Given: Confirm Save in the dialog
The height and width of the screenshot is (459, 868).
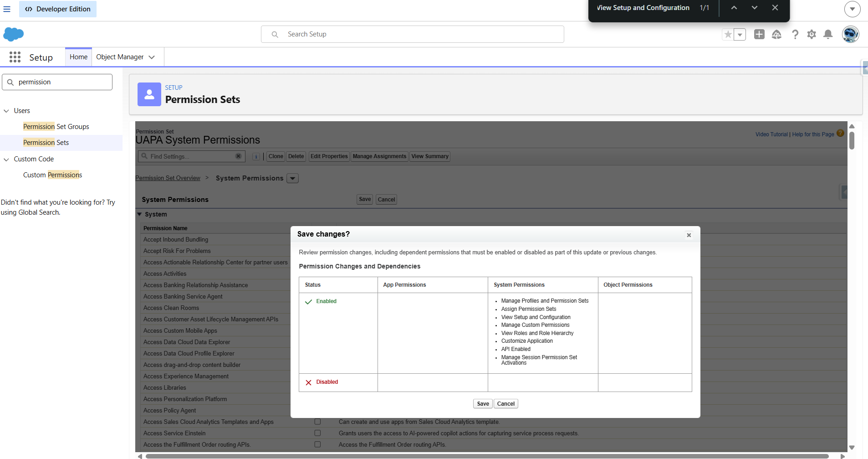Looking at the screenshot, I should click(x=483, y=404).
